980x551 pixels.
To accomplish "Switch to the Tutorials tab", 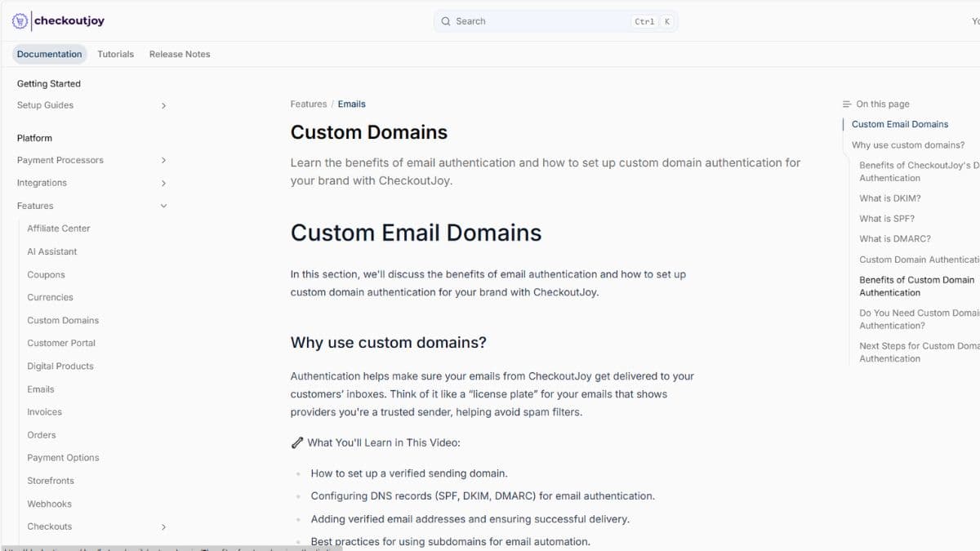I will 115,54.
